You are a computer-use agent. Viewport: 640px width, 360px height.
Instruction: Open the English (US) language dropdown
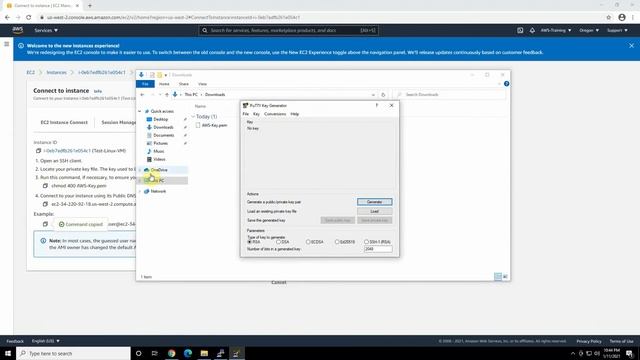[x=46, y=341]
